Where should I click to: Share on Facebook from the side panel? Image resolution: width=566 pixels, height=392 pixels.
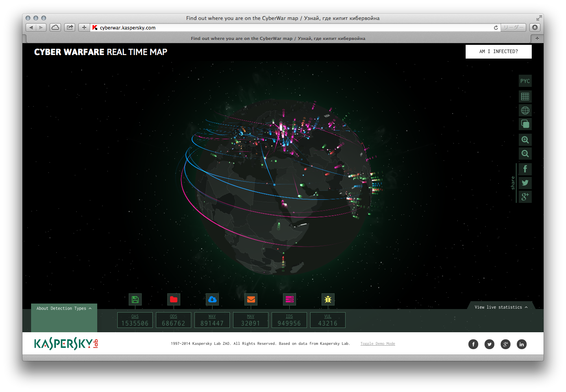click(x=525, y=169)
